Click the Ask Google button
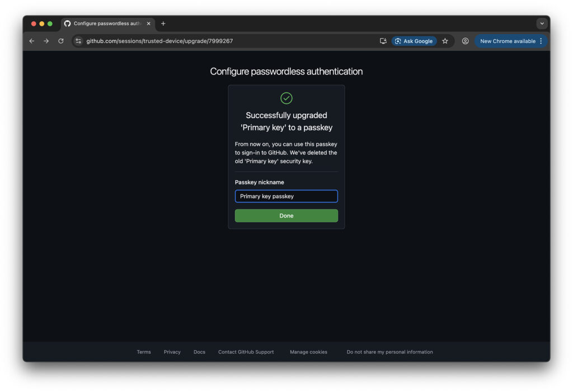This screenshot has height=392, width=573. click(414, 41)
